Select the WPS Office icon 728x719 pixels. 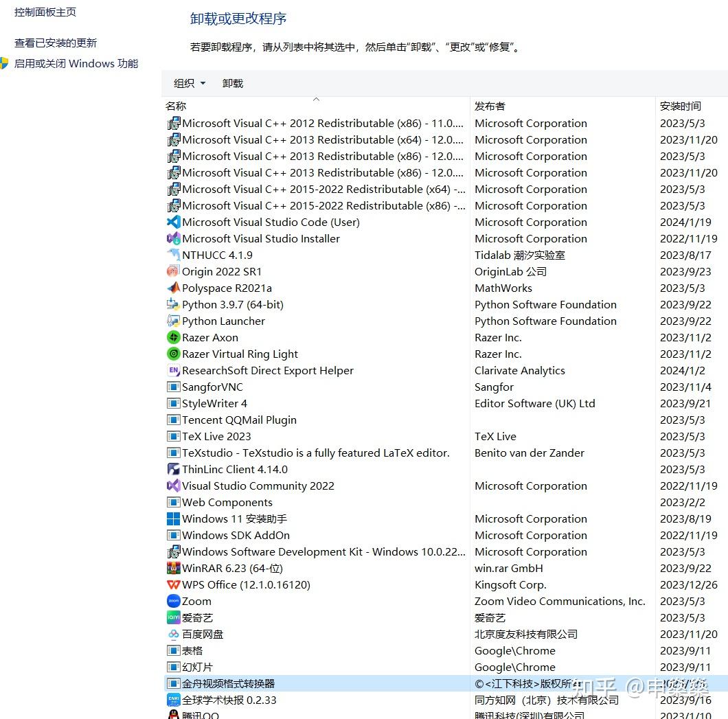(173, 584)
